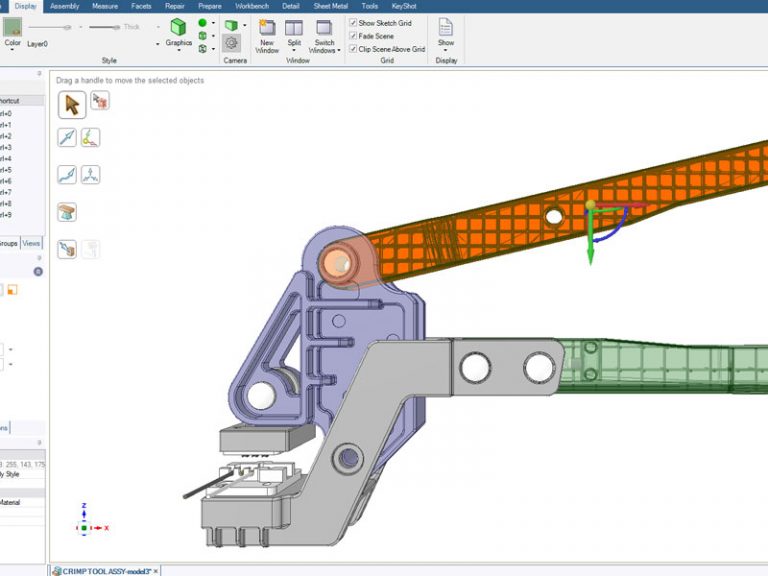Expand the green cube edge dropdown arrow
The width and height of the screenshot is (768, 576).
coord(213,36)
